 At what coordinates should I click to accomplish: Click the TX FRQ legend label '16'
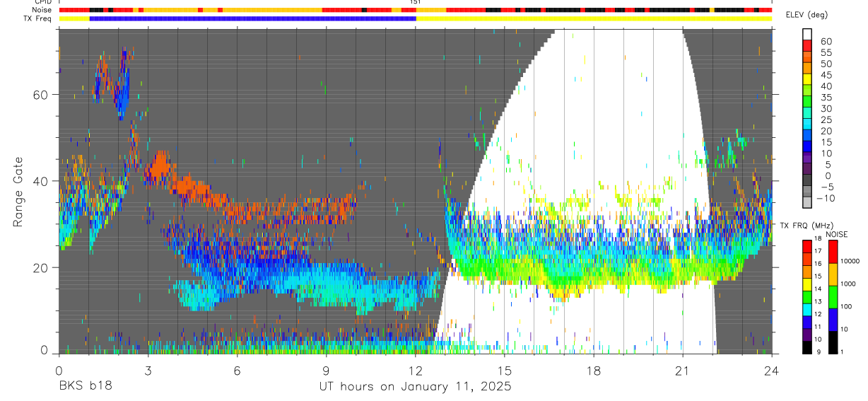coord(817,264)
